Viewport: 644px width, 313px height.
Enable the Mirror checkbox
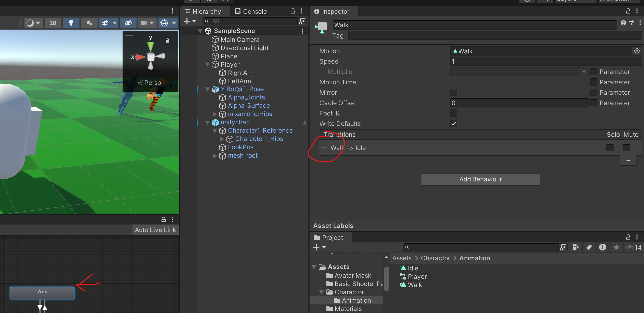point(453,92)
